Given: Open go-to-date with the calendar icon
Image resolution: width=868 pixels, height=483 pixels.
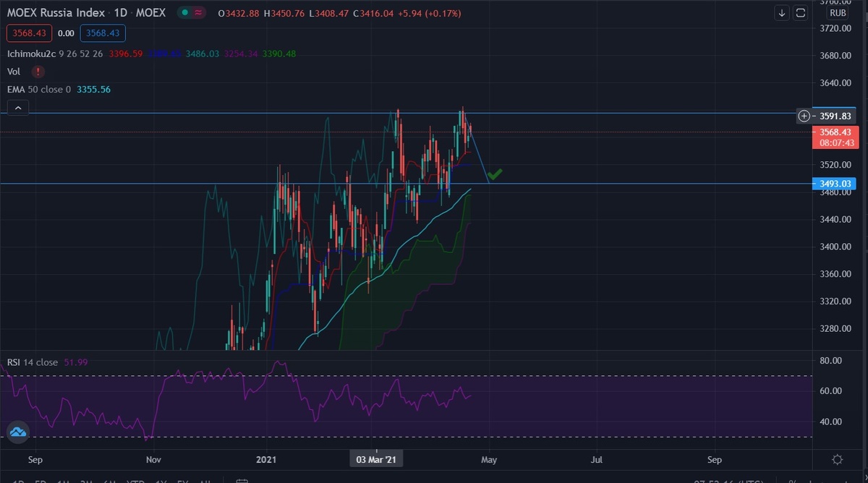Looking at the screenshot, I should point(242,479).
